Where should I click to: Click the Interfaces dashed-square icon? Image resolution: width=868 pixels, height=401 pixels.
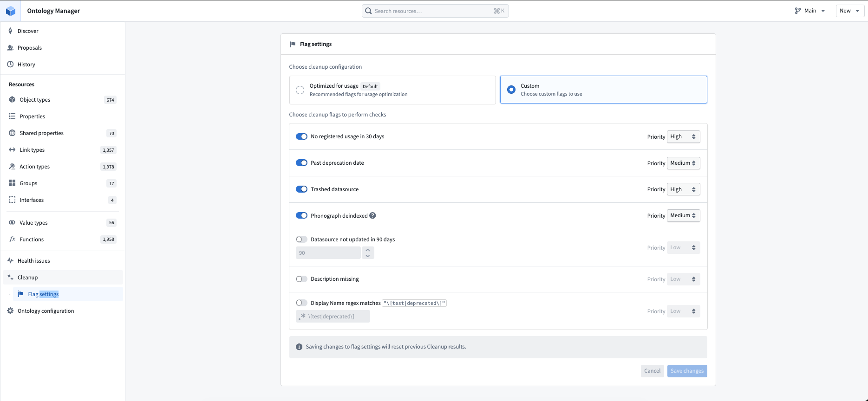(x=12, y=200)
